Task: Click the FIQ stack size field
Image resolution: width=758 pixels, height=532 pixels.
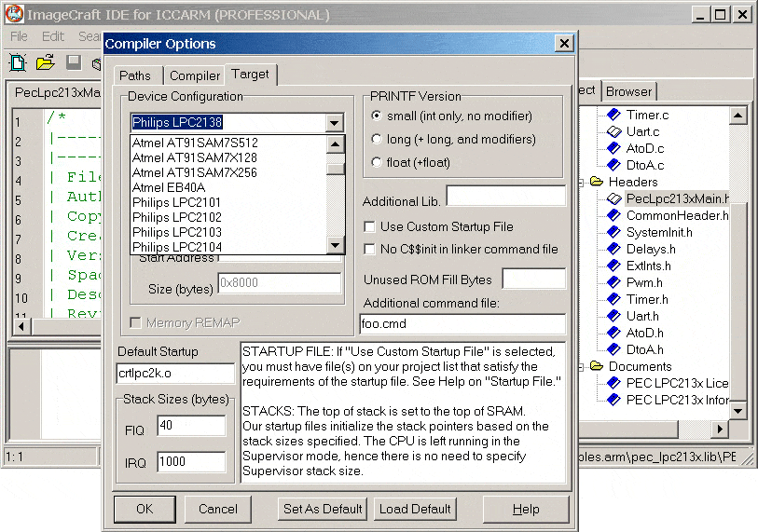Action: (191, 425)
